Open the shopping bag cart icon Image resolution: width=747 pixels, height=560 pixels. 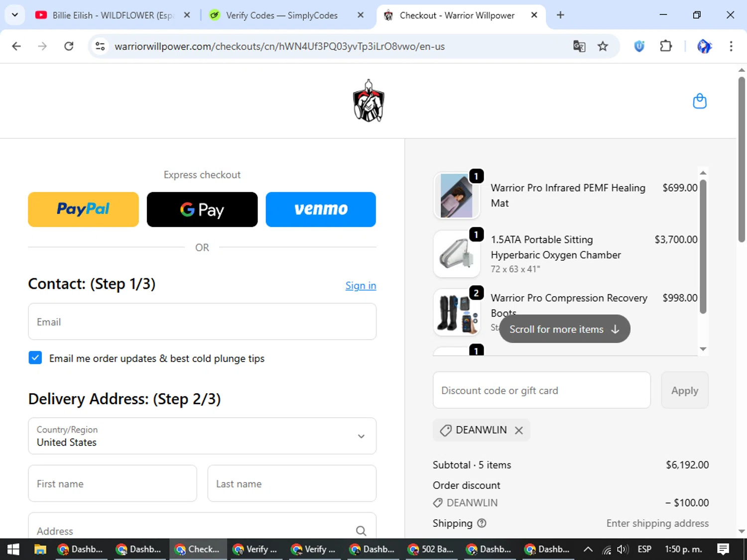[700, 101]
